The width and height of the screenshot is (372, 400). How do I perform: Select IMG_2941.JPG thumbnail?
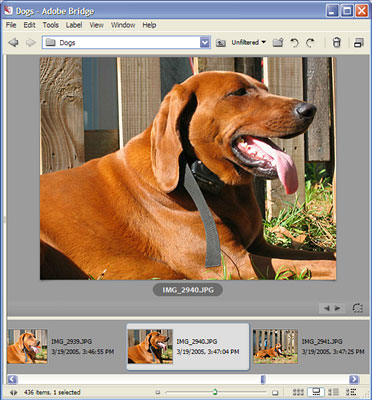tap(275, 346)
